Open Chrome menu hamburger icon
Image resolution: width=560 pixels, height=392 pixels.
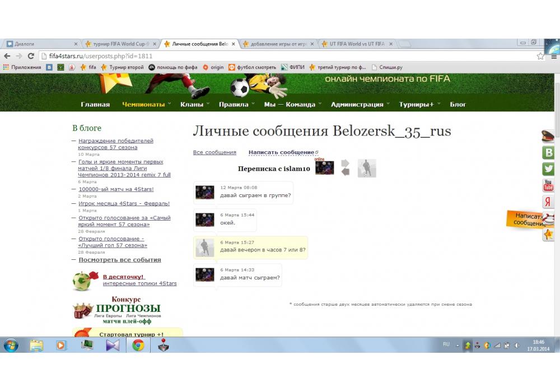pos(554,57)
